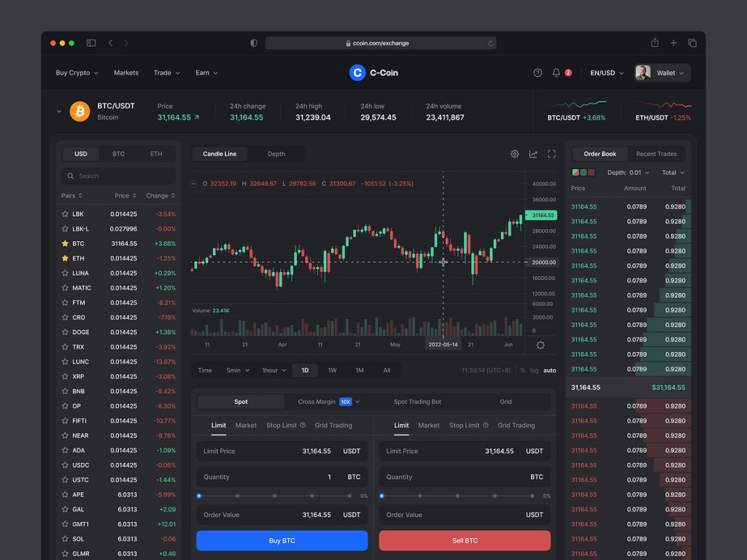Click the browser share icon

coord(654,43)
